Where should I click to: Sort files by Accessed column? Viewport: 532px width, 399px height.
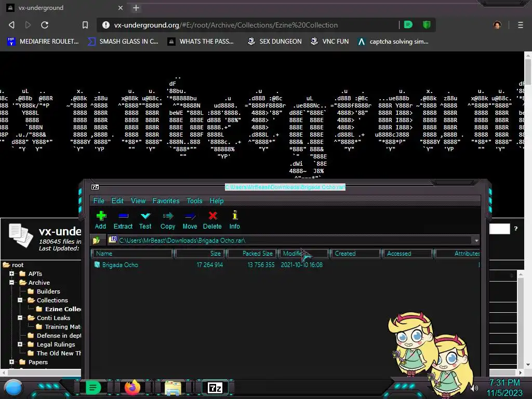pos(407,254)
